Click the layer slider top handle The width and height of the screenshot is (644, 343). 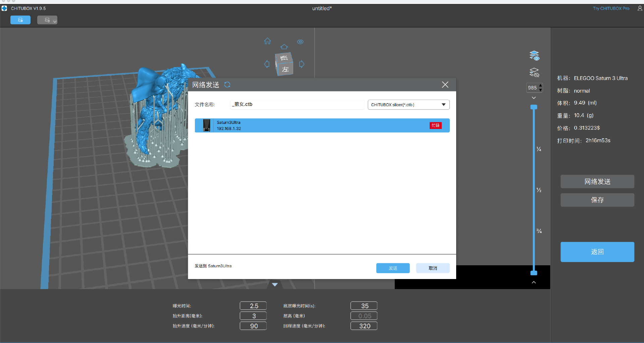coord(534,107)
